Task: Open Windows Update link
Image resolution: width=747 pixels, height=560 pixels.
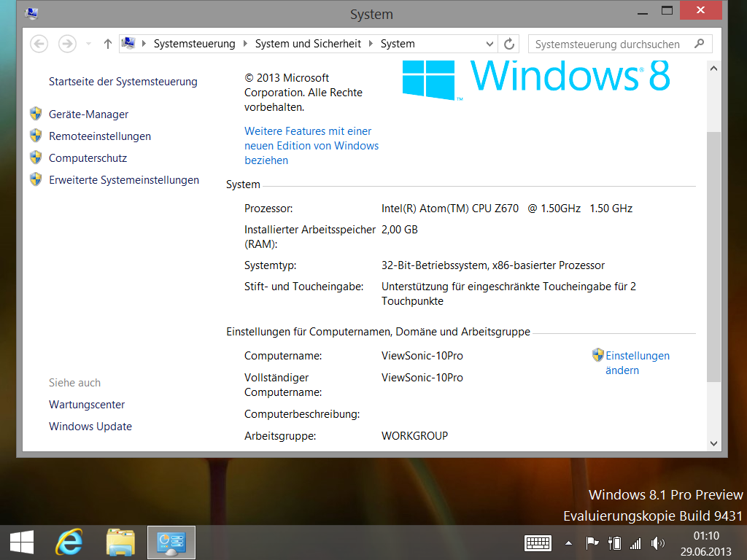Action: [x=90, y=427]
